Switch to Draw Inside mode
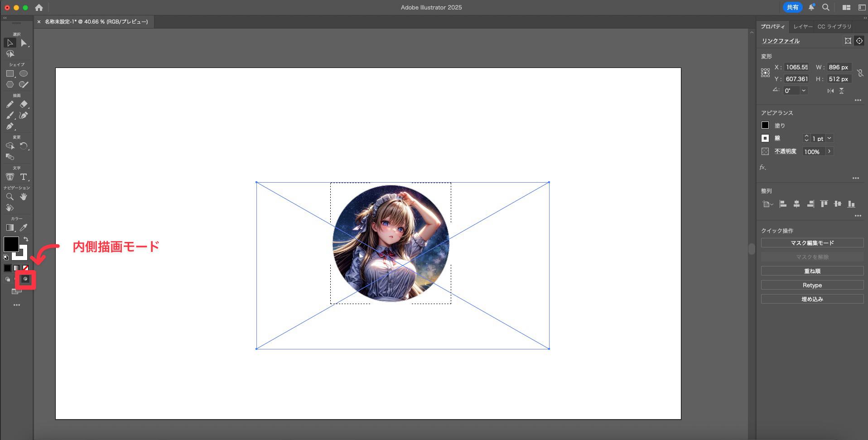This screenshot has width=868, height=440. click(25, 279)
